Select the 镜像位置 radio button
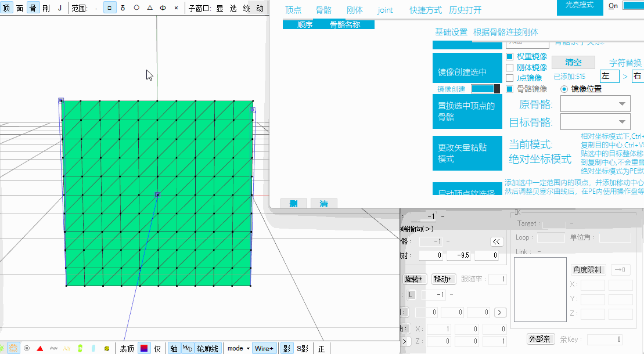This screenshot has width=644, height=354. tap(564, 89)
